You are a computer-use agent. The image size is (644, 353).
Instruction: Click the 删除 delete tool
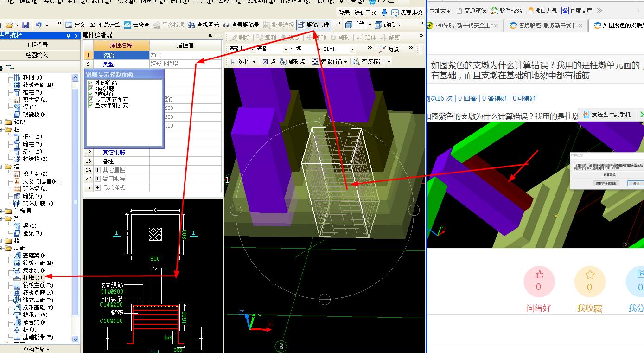point(240,38)
